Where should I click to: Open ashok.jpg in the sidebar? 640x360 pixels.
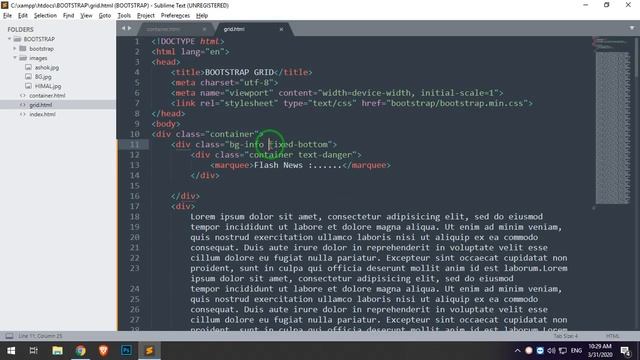coord(47,67)
